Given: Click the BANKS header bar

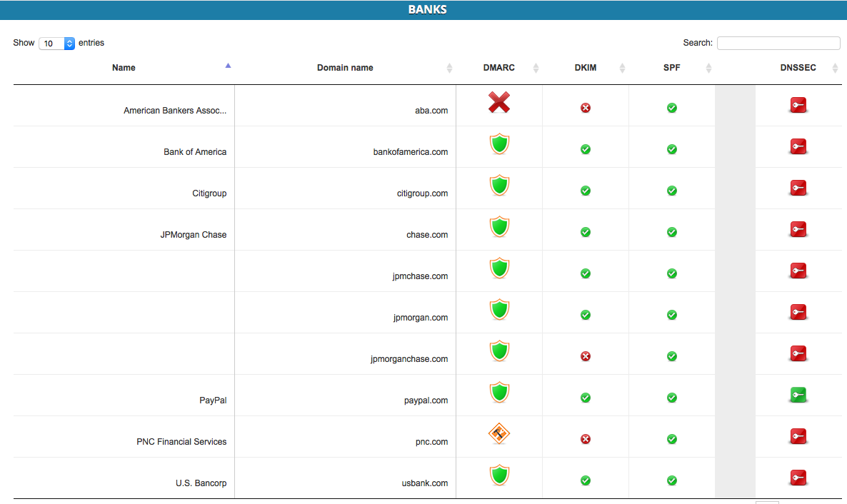Looking at the screenshot, I should point(423,10).
